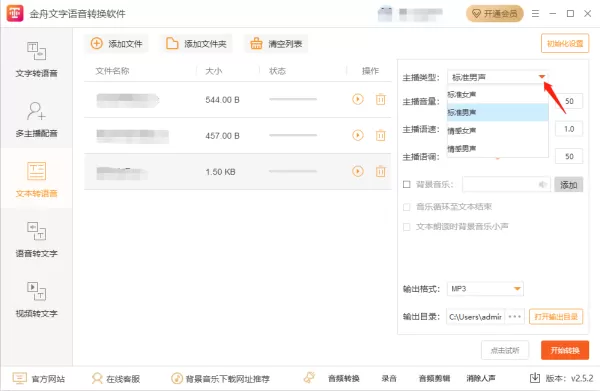Choose 标准男声 option in dropdown list

(497, 112)
